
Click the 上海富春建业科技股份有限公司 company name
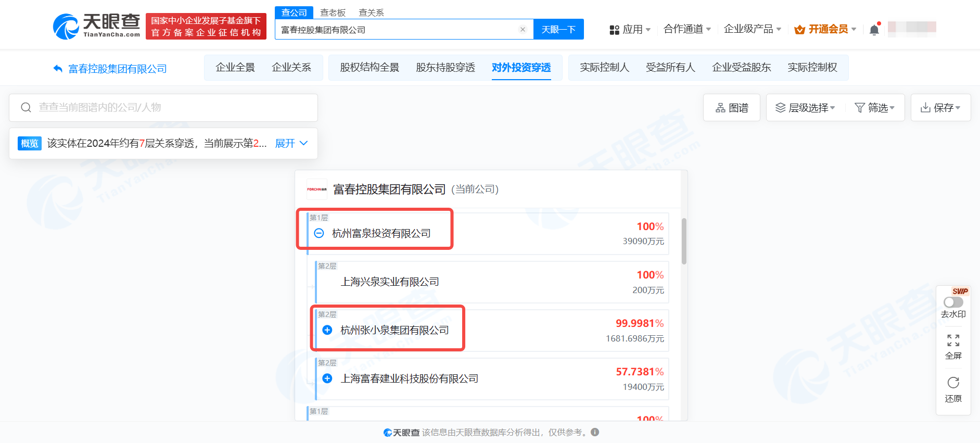click(410, 378)
